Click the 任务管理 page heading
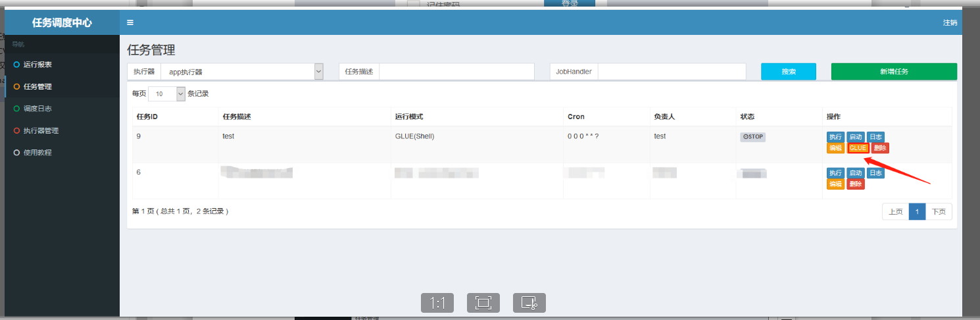This screenshot has height=320, width=980. click(151, 50)
